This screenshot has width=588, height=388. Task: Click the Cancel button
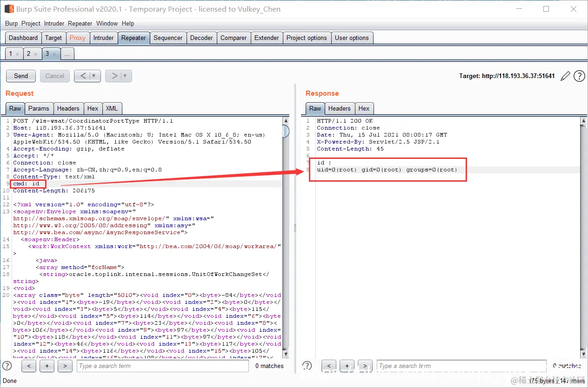[55, 76]
